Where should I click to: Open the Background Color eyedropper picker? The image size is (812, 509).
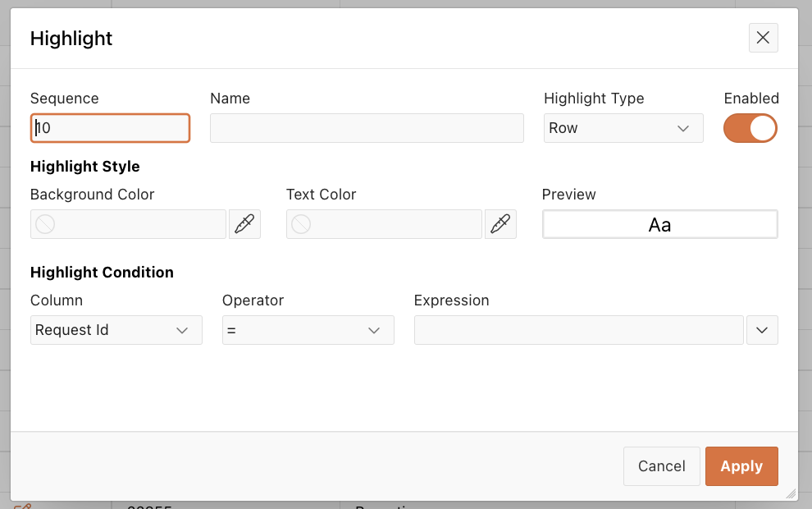tap(244, 224)
